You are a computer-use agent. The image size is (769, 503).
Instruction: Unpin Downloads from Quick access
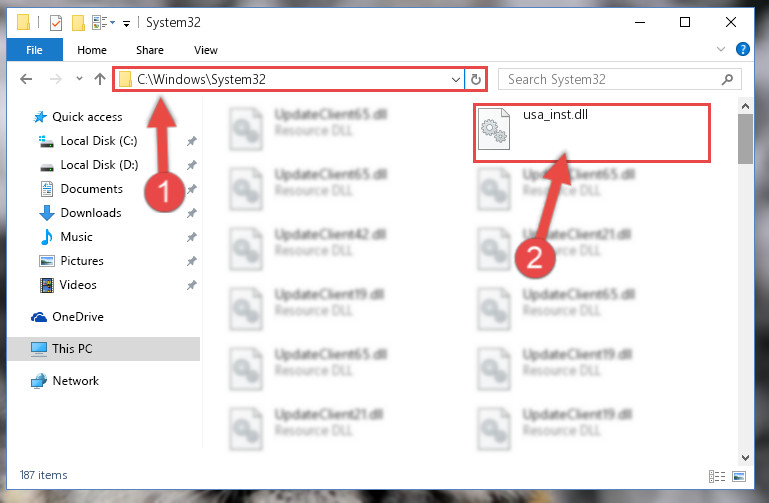(x=191, y=213)
